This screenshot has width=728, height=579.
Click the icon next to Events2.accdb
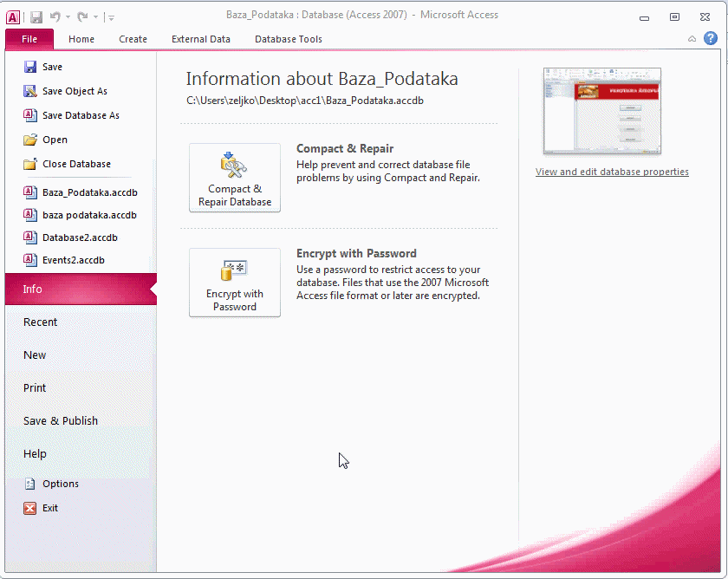pyautogui.click(x=30, y=260)
